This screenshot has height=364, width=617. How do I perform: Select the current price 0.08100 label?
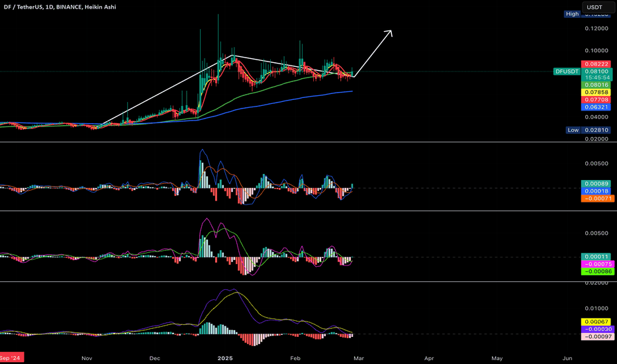596,71
